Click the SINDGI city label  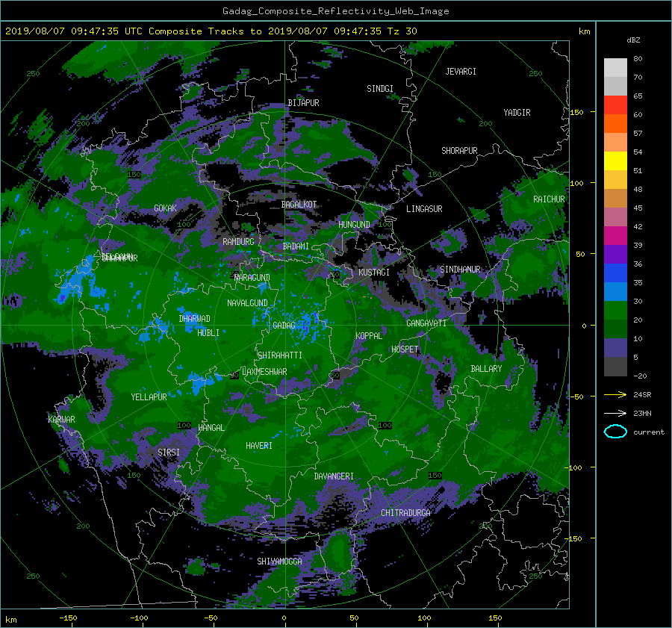[x=380, y=89]
